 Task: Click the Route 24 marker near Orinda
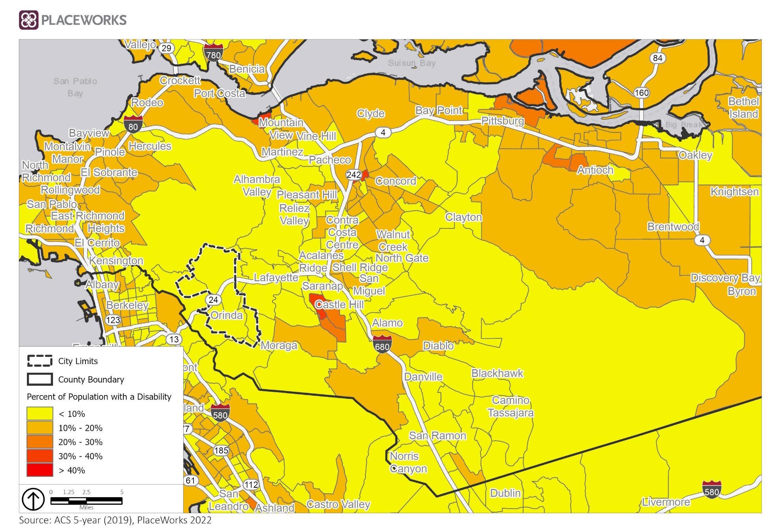point(213,300)
